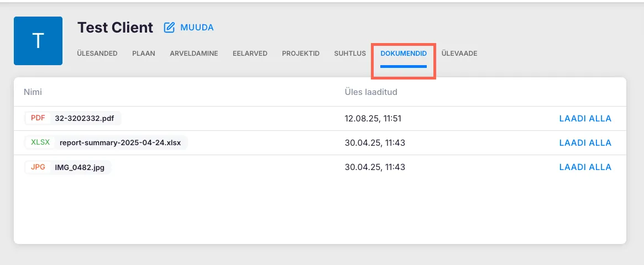
Task: Click the green XLSX file type badge
Action: tap(40, 142)
